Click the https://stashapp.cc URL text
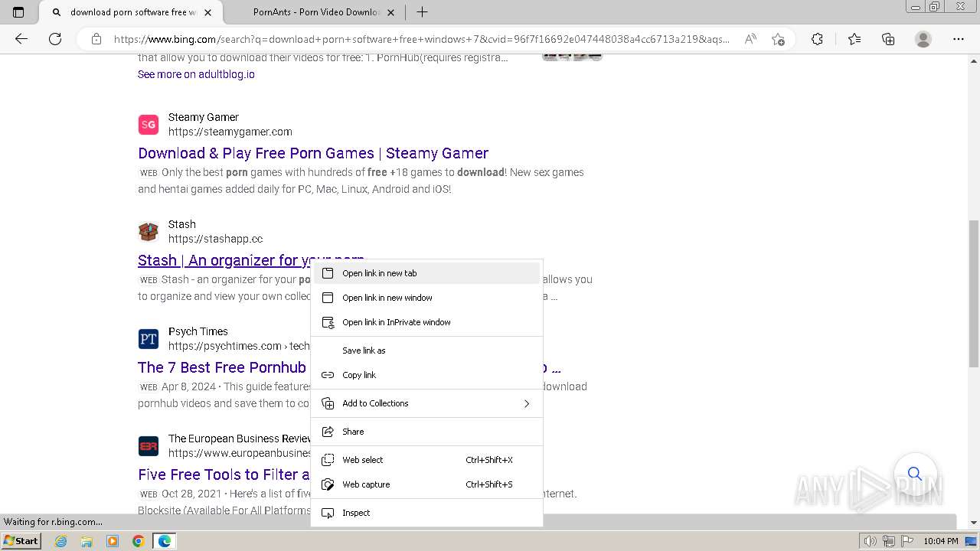The height and width of the screenshot is (551, 980). click(x=216, y=239)
